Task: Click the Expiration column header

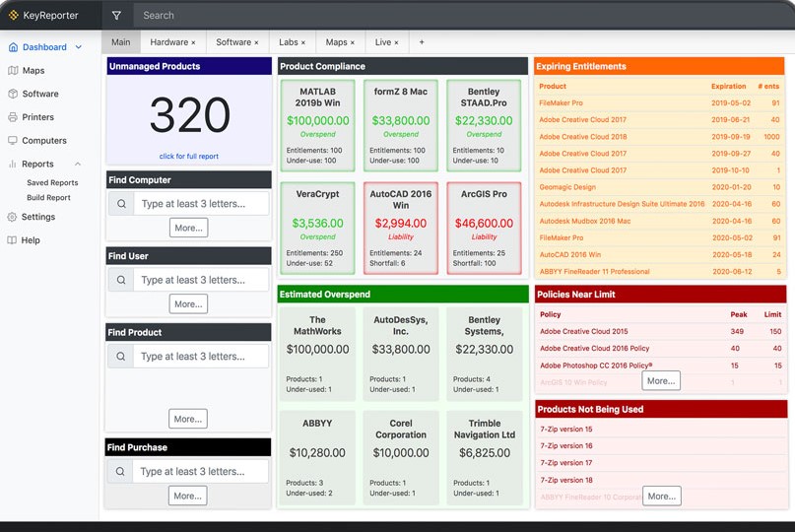Action: tap(729, 87)
